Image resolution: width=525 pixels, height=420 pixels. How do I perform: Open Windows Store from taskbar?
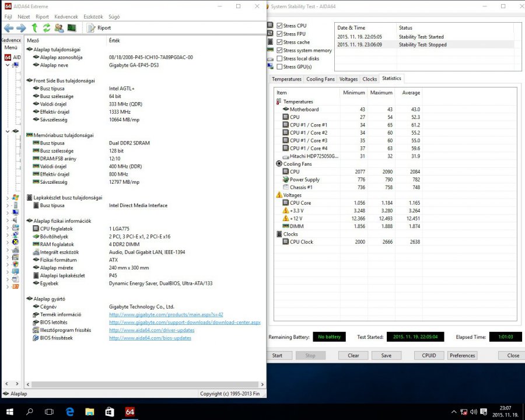pyautogui.click(x=110, y=412)
